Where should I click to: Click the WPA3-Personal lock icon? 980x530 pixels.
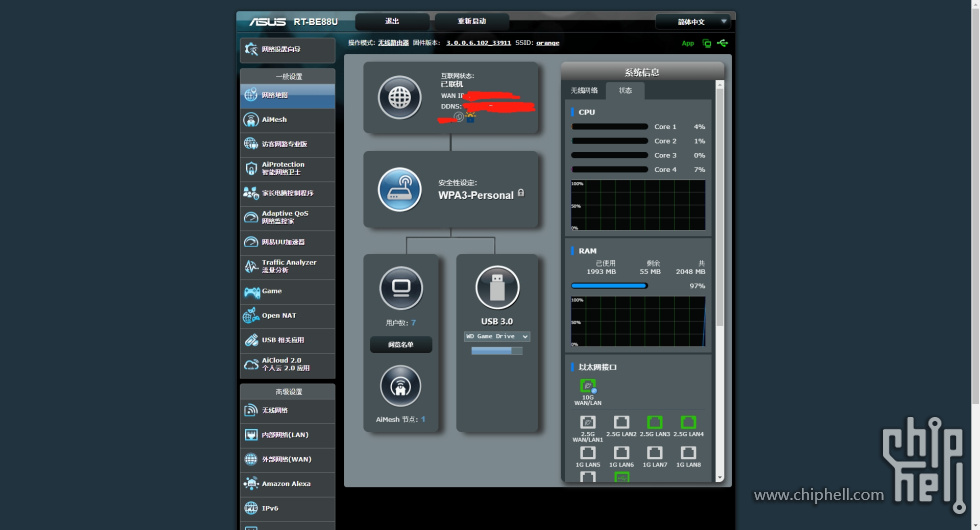point(521,193)
